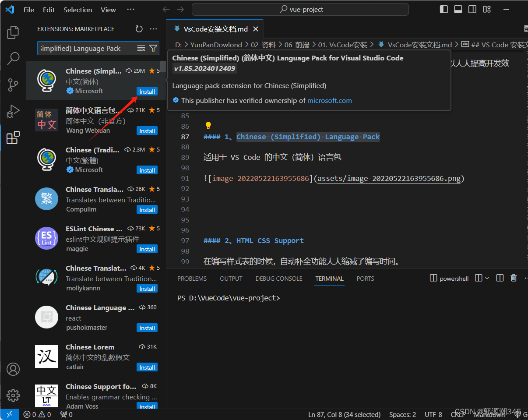Install Chinese (Traditional) language pack
The image size is (528, 420).
pos(147,170)
